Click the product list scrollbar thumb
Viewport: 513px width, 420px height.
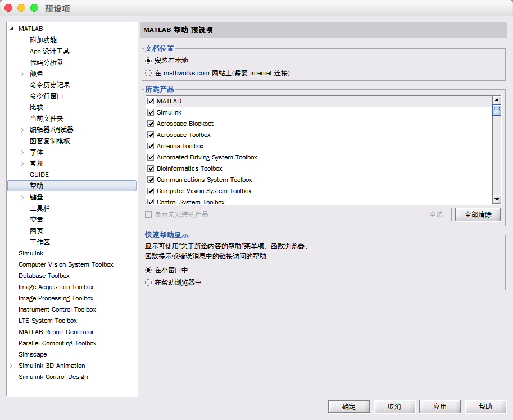coord(497,110)
